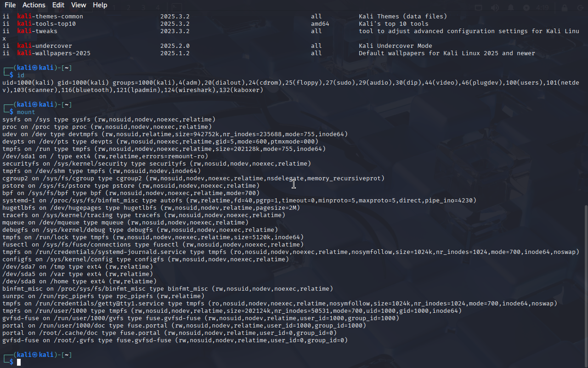
Task: Click the faint volume speaker icon in the panel
Action: (x=495, y=8)
